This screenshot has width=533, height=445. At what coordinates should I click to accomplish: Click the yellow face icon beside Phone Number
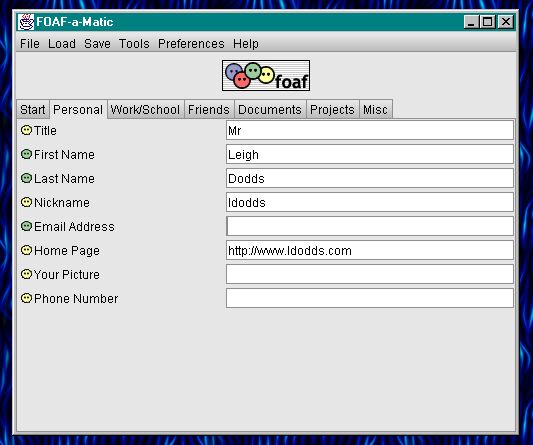[x=26, y=298]
